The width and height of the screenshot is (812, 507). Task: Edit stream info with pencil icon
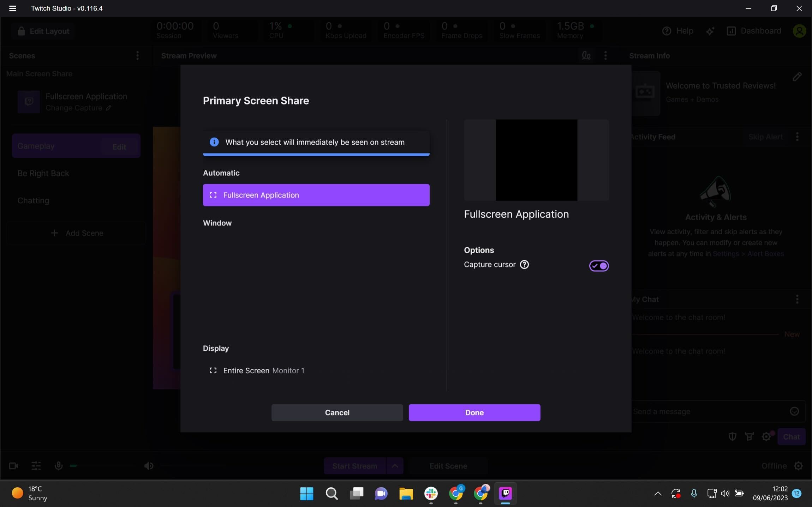[797, 77]
